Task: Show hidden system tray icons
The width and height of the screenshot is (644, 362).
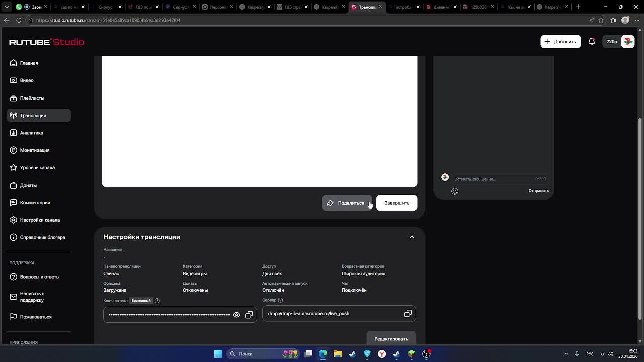Action: 566,354
